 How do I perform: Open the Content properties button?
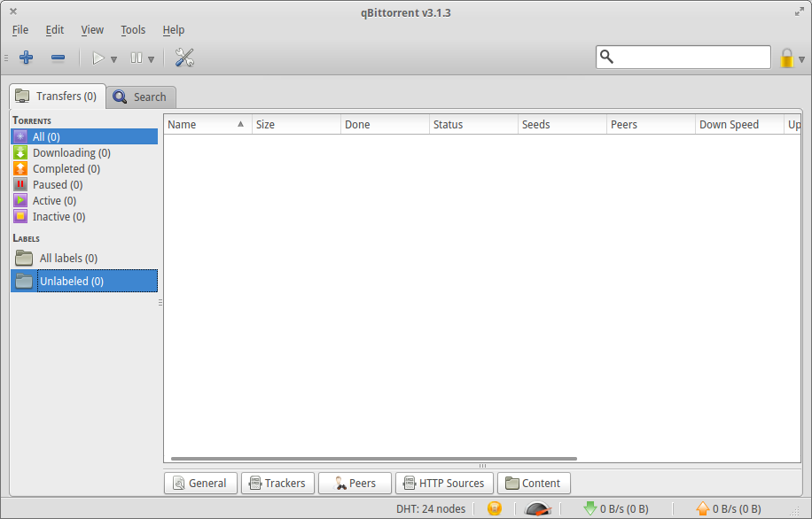click(x=534, y=484)
